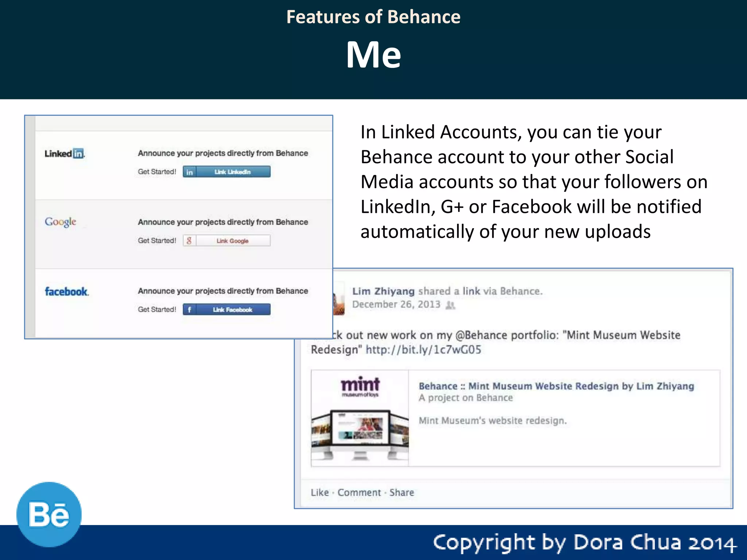
Task: Click the Lim Zhiyang profile picture
Action: pos(339,300)
